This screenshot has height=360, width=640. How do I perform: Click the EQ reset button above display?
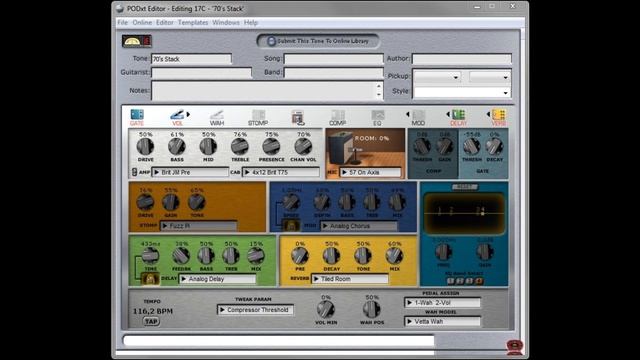click(464, 187)
